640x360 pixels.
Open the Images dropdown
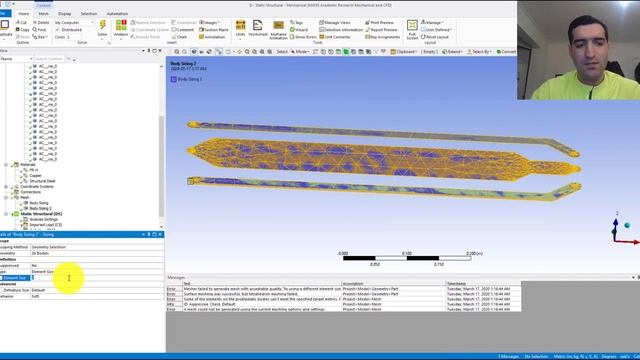[209, 22]
